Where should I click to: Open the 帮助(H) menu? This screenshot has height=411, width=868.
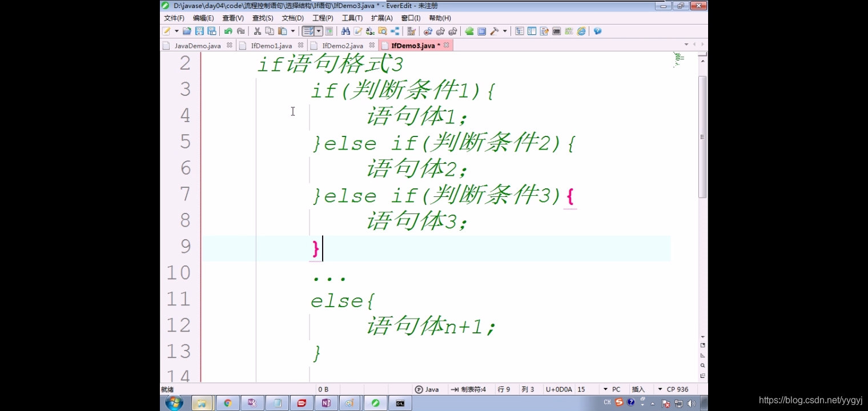440,18
